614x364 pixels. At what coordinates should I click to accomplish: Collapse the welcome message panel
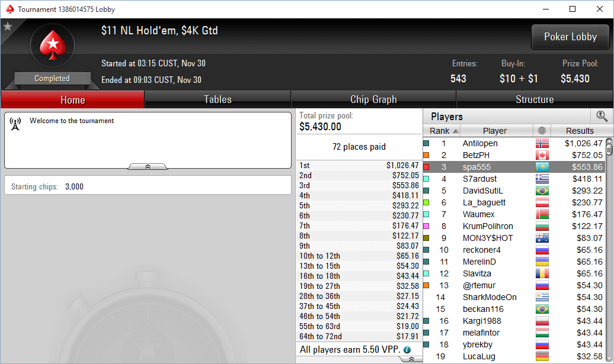tap(148, 166)
